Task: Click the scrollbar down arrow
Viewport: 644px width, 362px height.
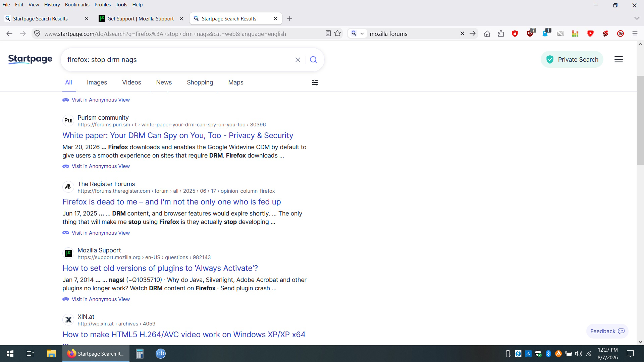Action: click(640, 342)
